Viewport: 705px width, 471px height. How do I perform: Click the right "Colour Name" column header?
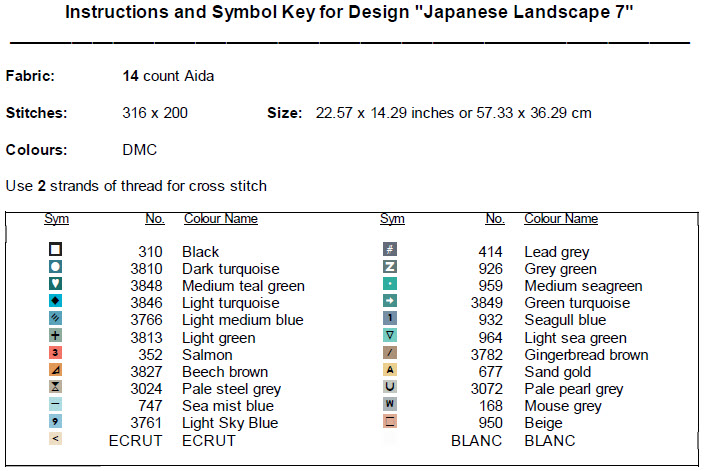coord(561,219)
